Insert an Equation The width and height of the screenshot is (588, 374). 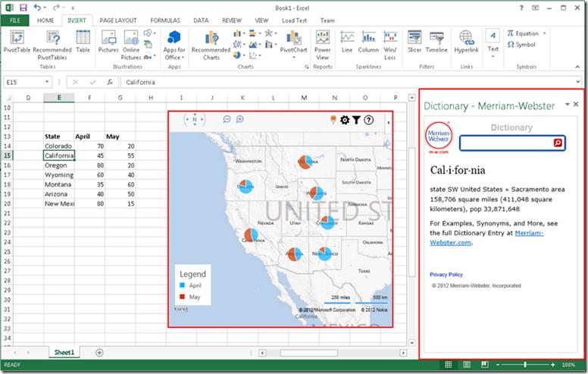(x=523, y=33)
